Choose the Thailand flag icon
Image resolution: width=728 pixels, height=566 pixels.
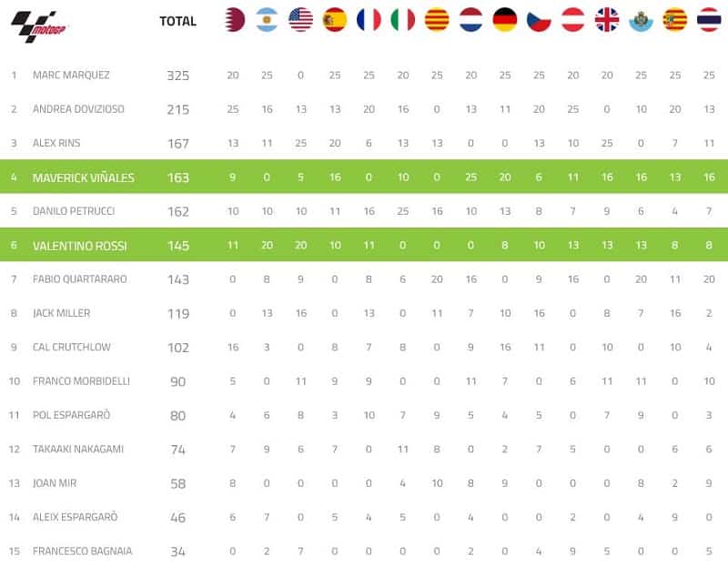click(709, 20)
